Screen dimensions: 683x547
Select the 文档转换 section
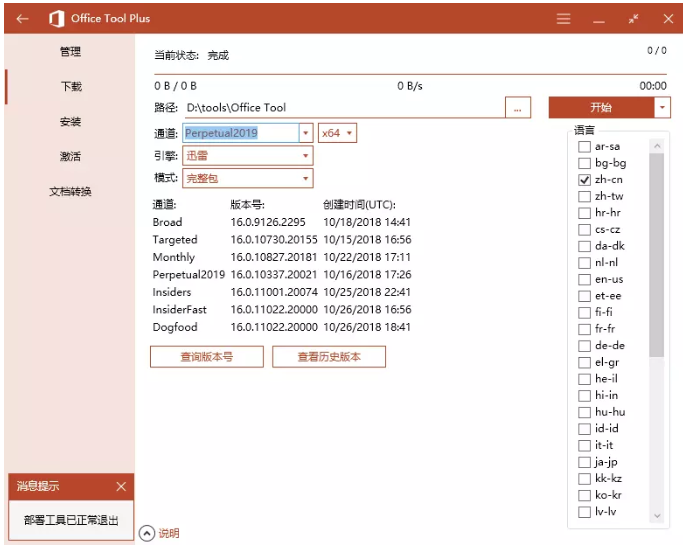(x=70, y=191)
